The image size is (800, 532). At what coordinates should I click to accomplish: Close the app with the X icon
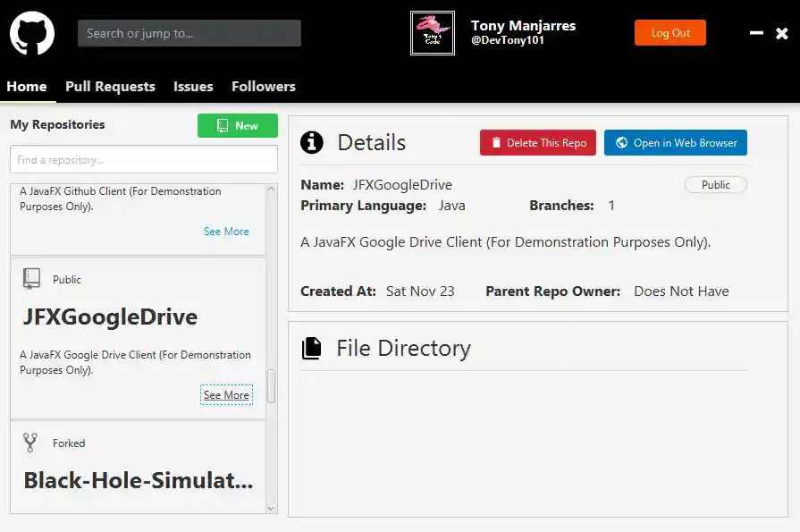[781, 33]
